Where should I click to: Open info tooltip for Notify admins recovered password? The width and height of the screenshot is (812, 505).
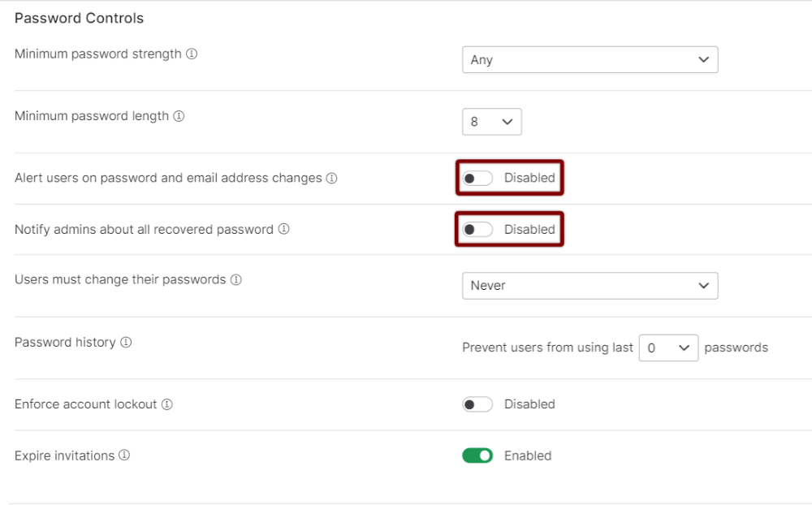click(283, 229)
